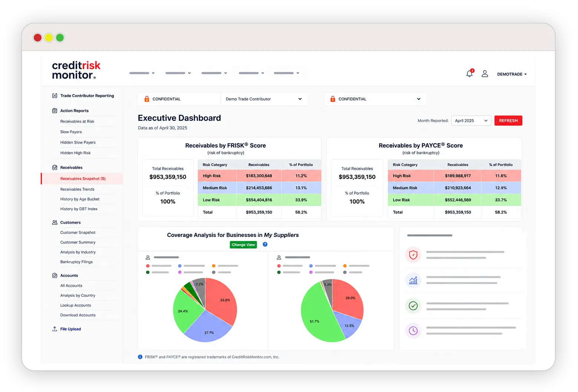The width and height of the screenshot is (578, 392).
Task: Click the red shield icon in side panel
Action: coord(413,255)
